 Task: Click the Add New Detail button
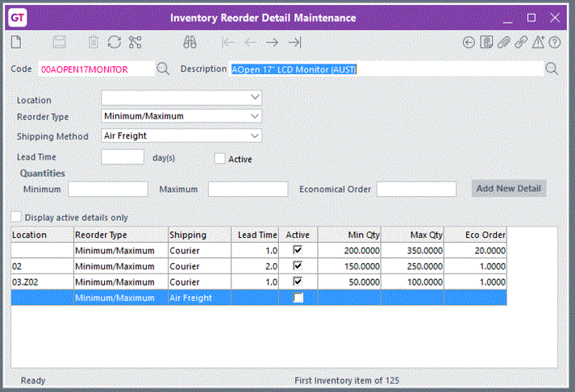(509, 189)
